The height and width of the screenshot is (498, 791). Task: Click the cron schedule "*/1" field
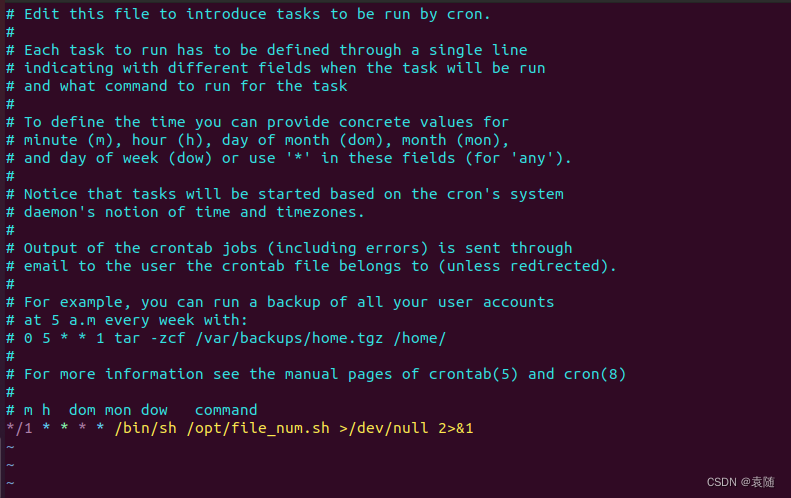19,428
